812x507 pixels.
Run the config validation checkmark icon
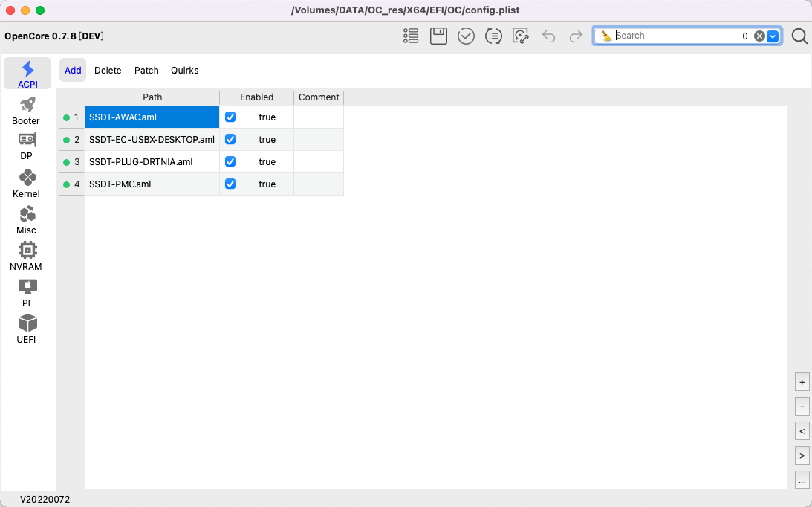[x=466, y=36]
